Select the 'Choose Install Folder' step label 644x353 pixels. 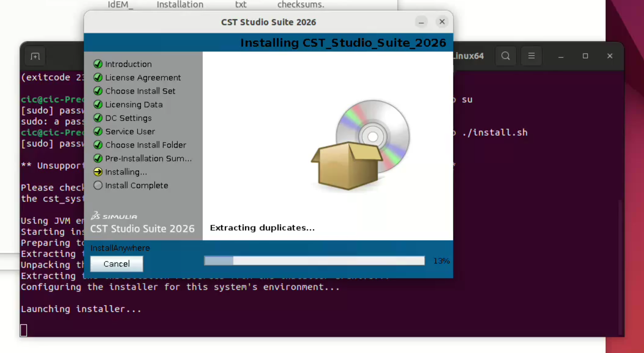pyautogui.click(x=146, y=145)
